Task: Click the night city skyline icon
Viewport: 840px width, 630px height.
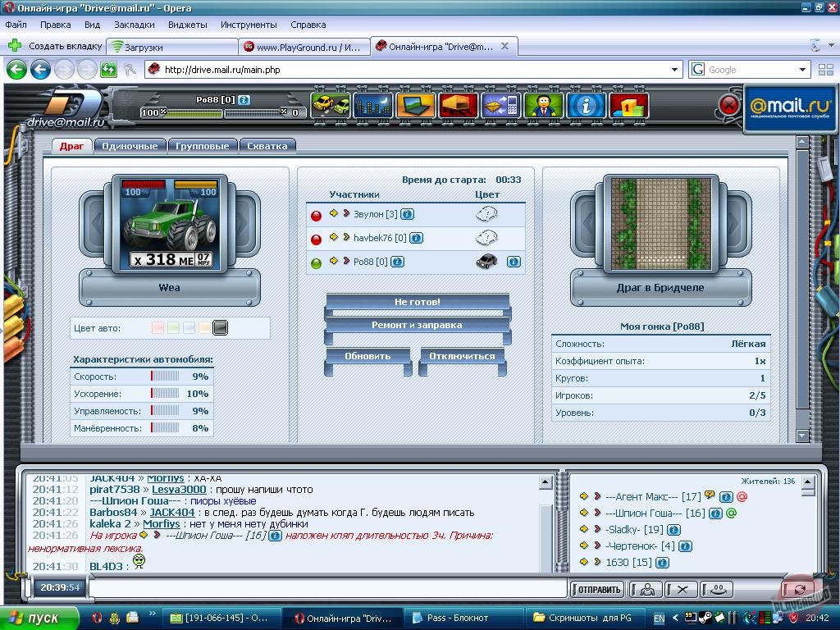Action: tap(372, 106)
